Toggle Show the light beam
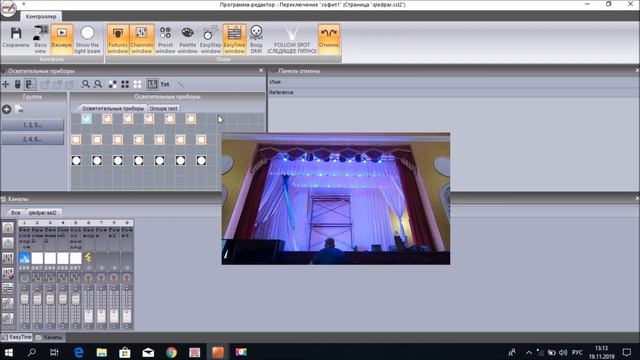 (x=87, y=39)
